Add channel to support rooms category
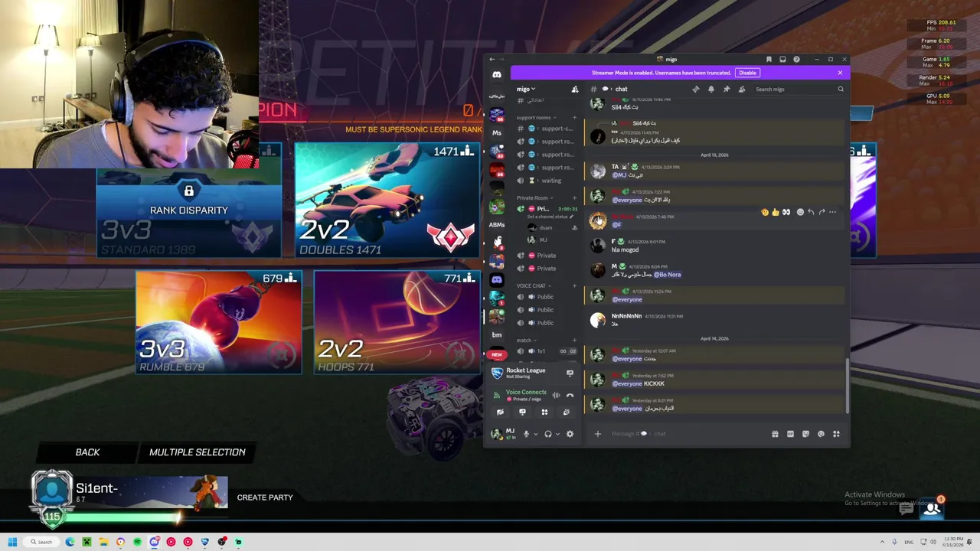 (575, 118)
